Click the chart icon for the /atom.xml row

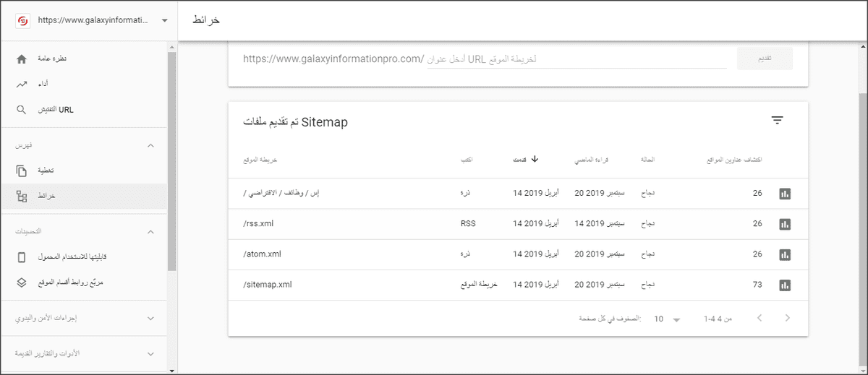tap(785, 254)
